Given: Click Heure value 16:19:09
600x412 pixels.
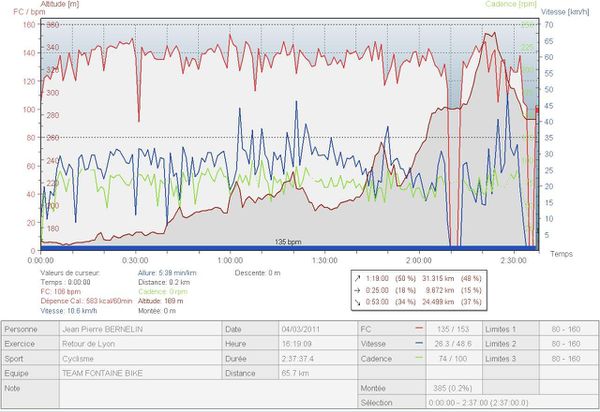Looking at the screenshot, I should 297,344.
